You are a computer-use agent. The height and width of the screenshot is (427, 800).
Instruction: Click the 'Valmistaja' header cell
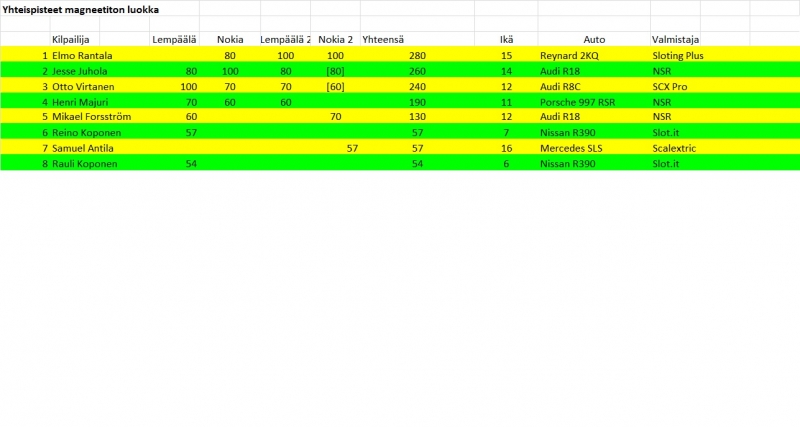click(675, 39)
